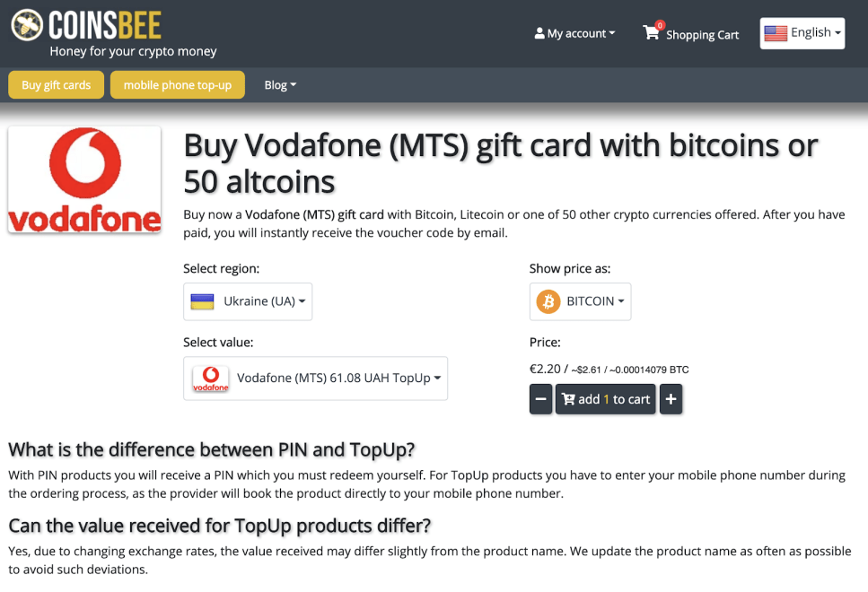Expand the Blog menu

(x=280, y=85)
